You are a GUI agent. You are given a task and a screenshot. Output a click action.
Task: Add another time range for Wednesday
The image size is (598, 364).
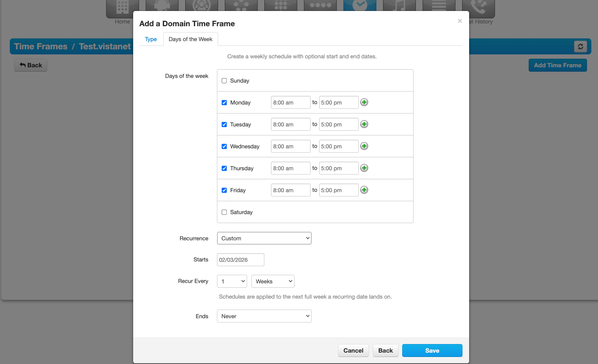tap(364, 146)
